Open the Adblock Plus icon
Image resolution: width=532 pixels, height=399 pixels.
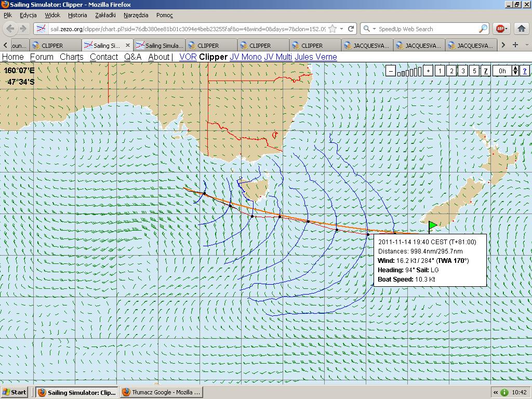499,29
